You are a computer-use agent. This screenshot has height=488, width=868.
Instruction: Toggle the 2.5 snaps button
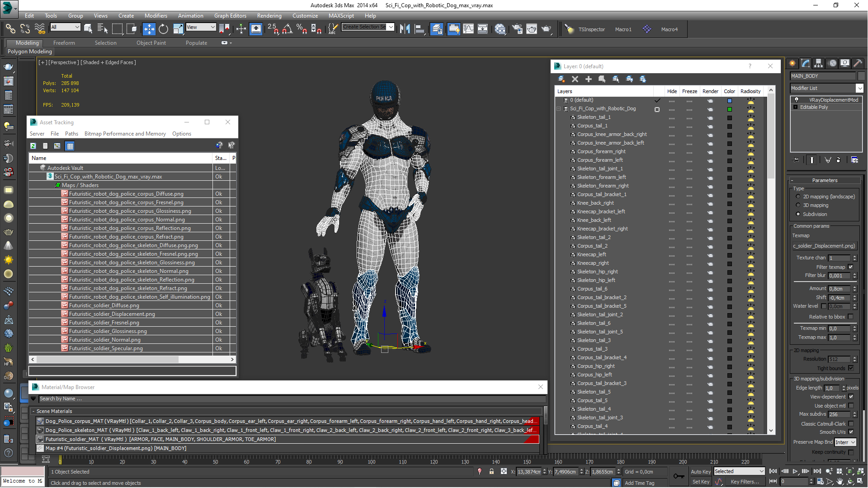point(273,29)
